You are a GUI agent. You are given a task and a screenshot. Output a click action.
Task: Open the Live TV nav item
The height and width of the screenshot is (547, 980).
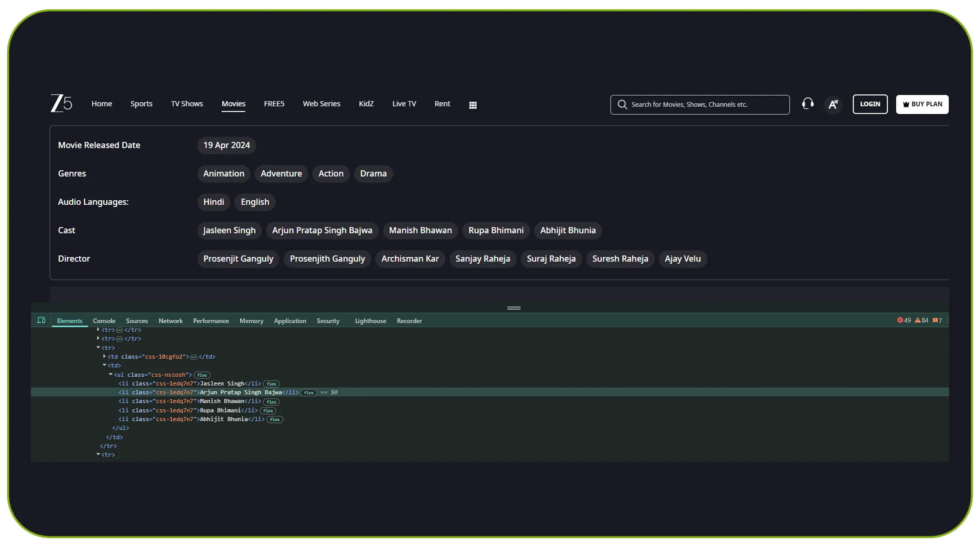click(x=404, y=104)
